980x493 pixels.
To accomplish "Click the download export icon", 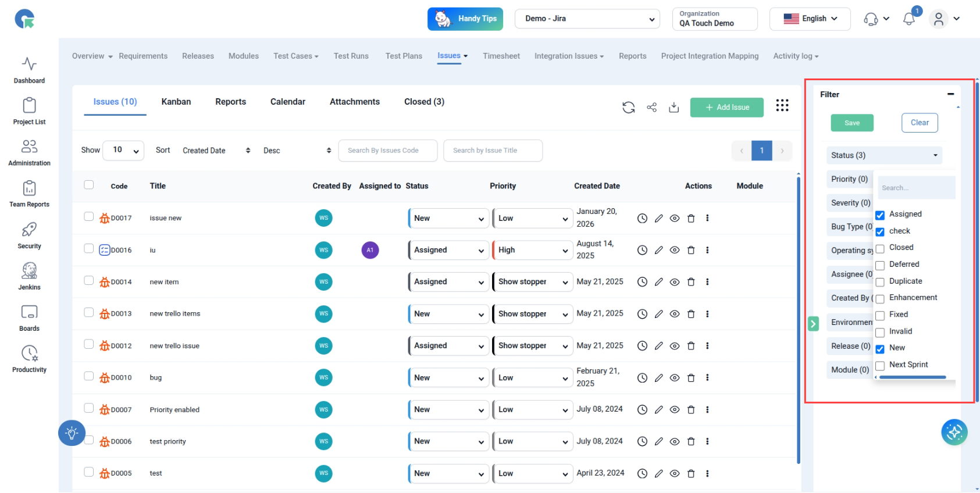I will (673, 108).
